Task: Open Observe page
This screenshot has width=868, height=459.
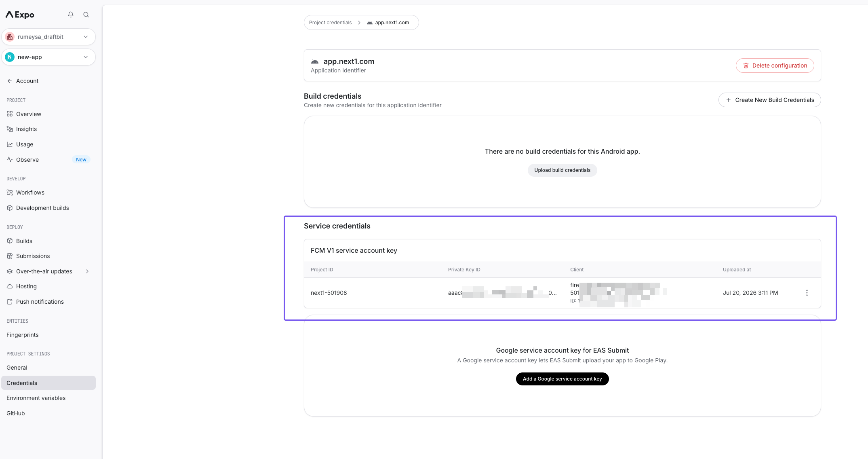Action: click(27, 160)
